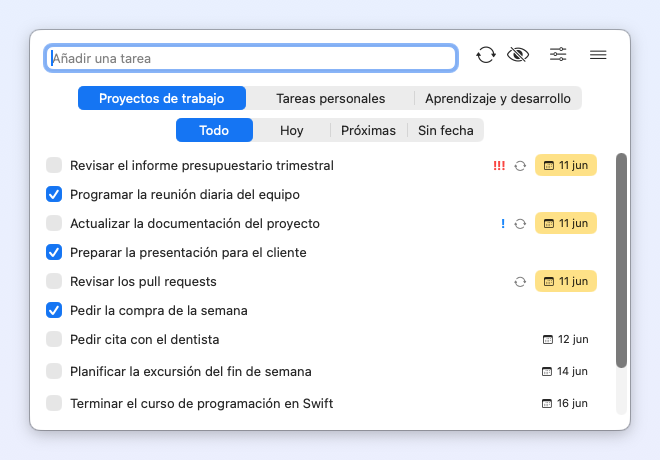Click the red '!!!' priority icon
660x460 pixels.
click(499, 165)
